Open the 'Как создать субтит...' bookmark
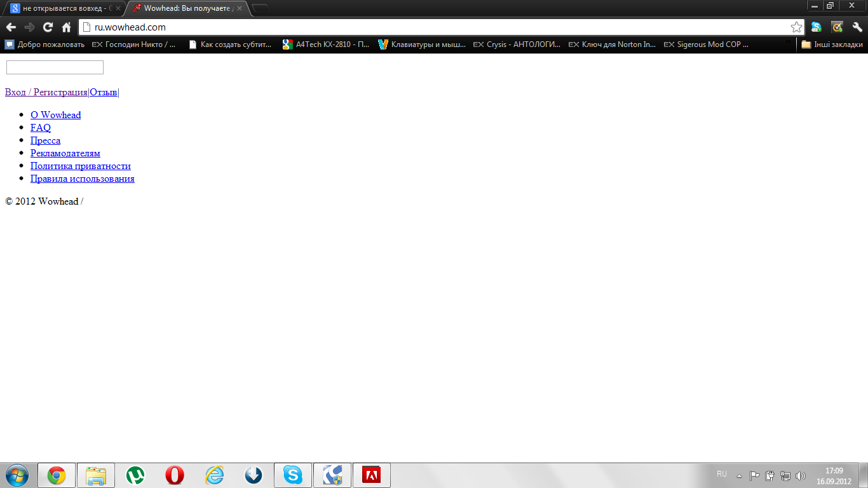Viewport: 868px width, 488px height. 230,44
